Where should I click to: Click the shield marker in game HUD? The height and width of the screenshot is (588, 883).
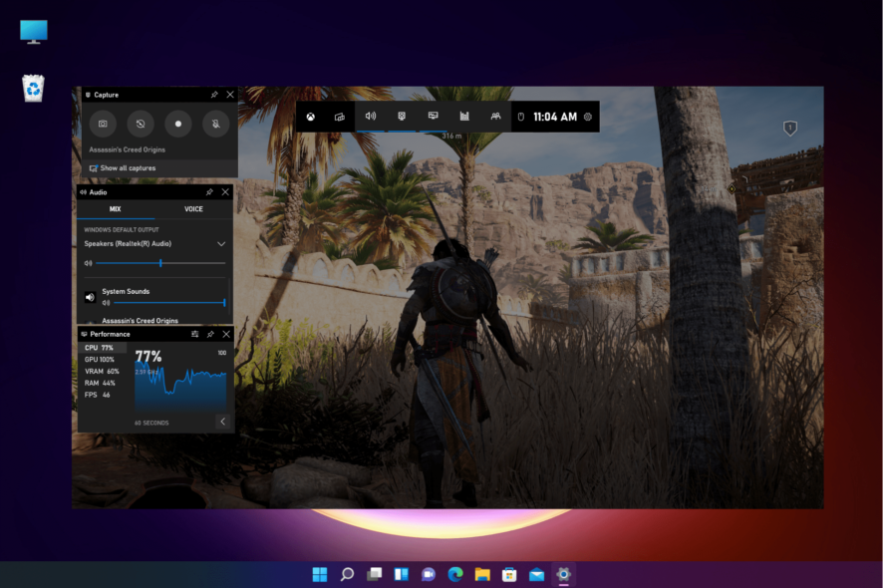click(x=790, y=129)
